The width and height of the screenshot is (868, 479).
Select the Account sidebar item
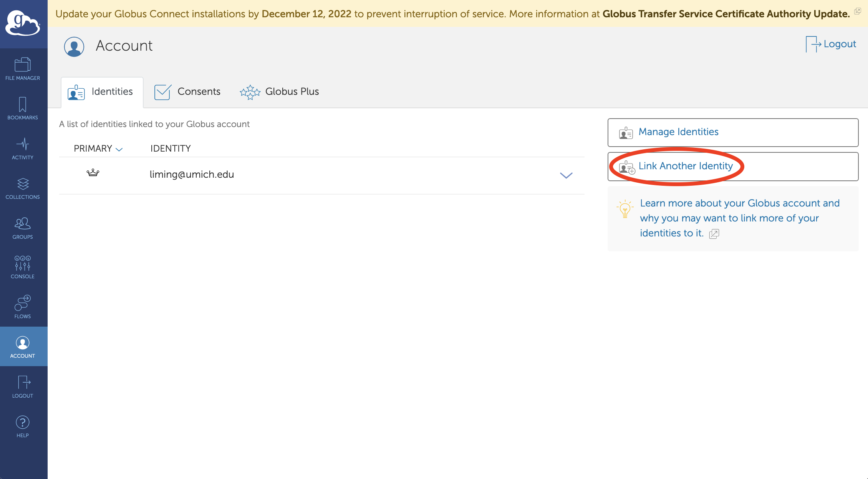(x=23, y=347)
